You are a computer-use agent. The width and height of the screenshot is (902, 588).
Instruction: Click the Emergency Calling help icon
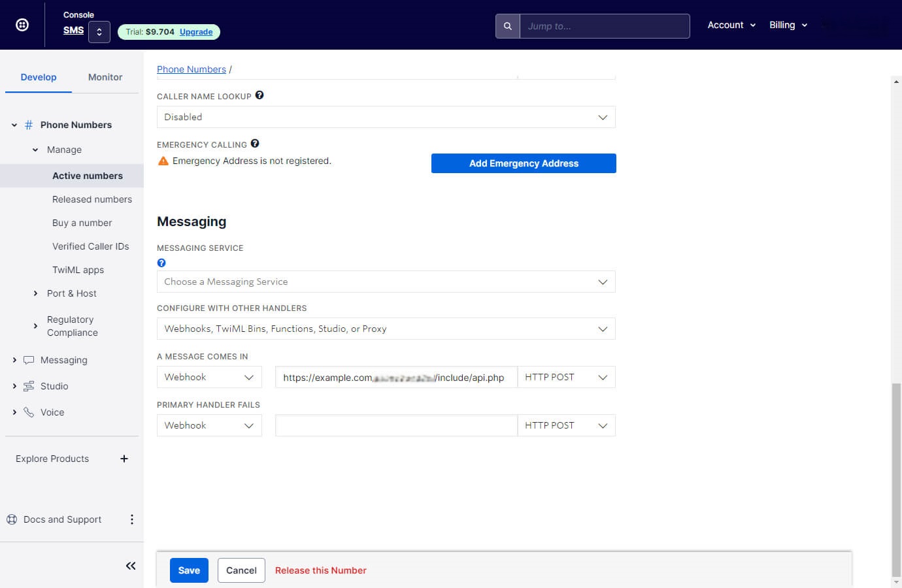(255, 144)
